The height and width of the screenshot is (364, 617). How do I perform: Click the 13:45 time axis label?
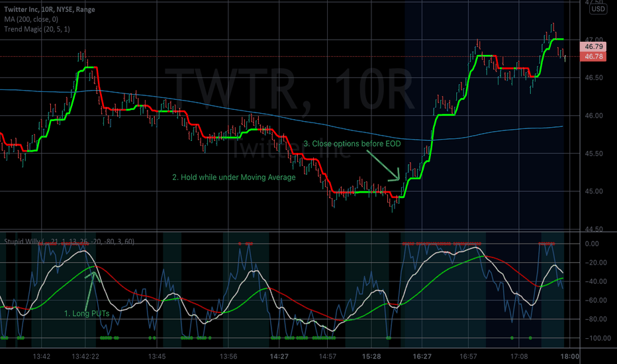click(157, 357)
